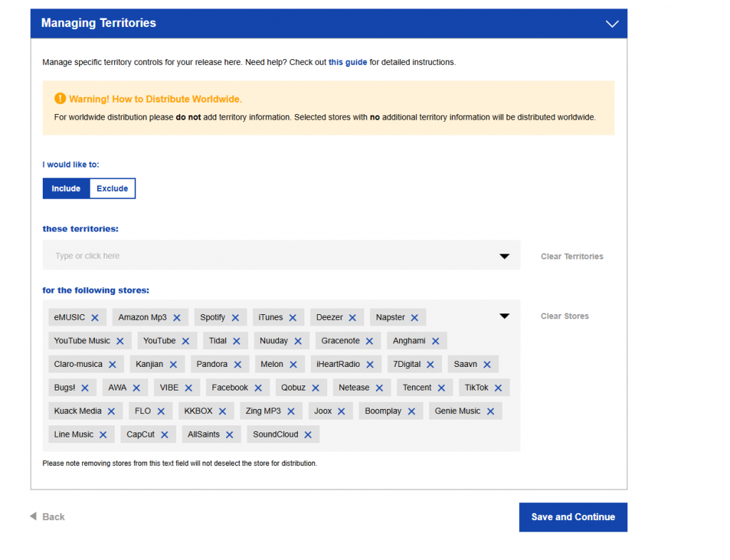The width and height of the screenshot is (730, 560).
Task: Switch to the Exclude option
Action: click(x=112, y=189)
